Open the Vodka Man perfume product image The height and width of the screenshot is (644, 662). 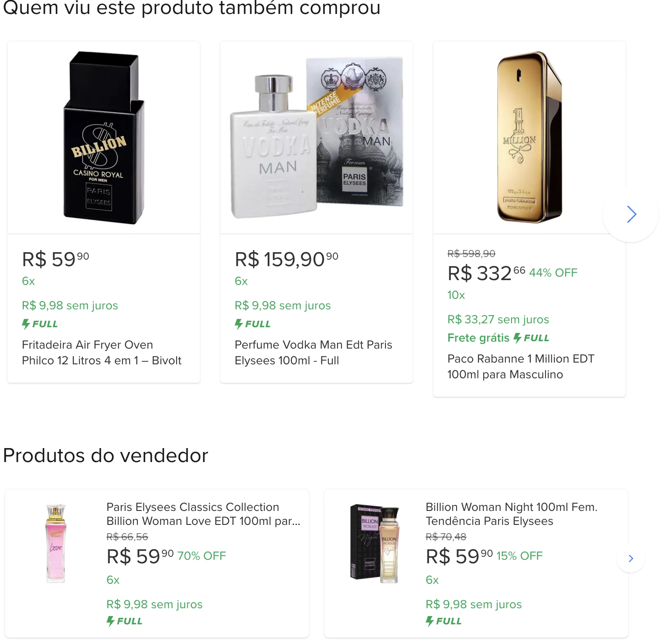coord(317,138)
